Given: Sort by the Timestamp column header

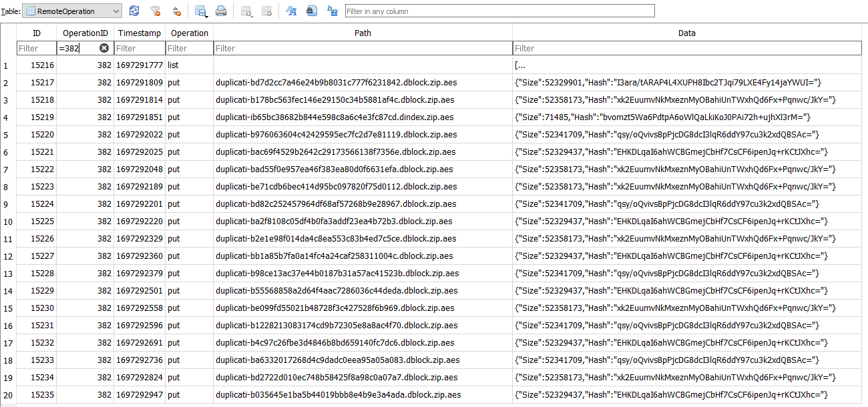Looking at the screenshot, I should pyautogui.click(x=140, y=33).
